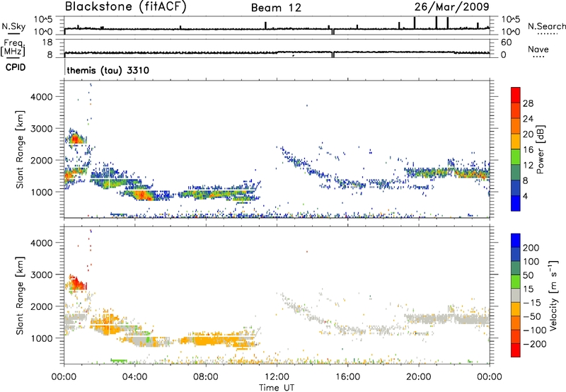Select the Time UT axis title
Screen dimensions: 566x392
click(277, 388)
